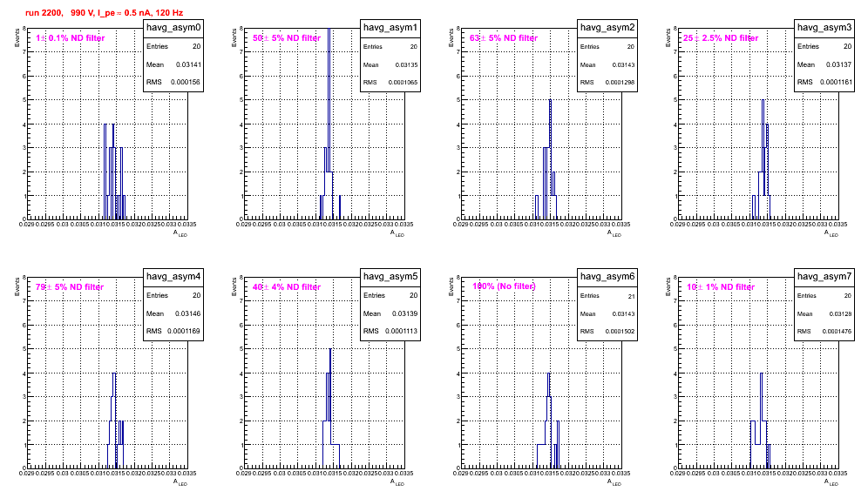Click Mean value 0.03139 in havg_asym5 stats
Viewport: 868px width, 498px height.
[405, 313]
